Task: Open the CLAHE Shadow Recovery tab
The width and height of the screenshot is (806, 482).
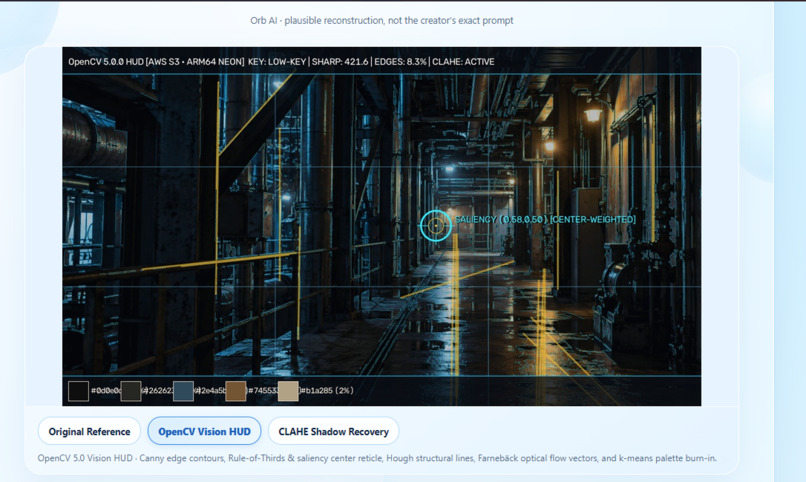Action: [333, 431]
